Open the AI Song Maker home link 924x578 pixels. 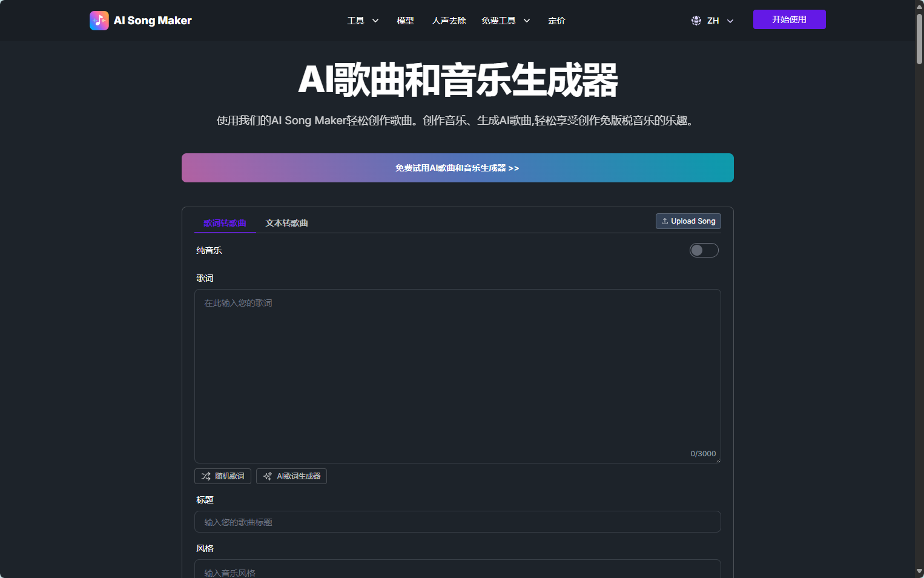pos(140,21)
